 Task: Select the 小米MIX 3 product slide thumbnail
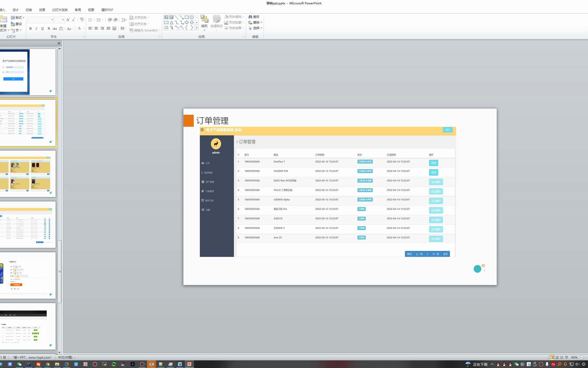click(28, 275)
